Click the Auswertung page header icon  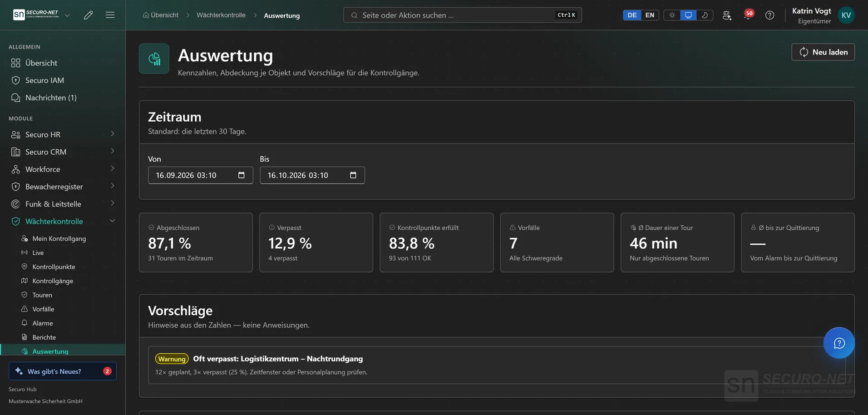coord(154,59)
